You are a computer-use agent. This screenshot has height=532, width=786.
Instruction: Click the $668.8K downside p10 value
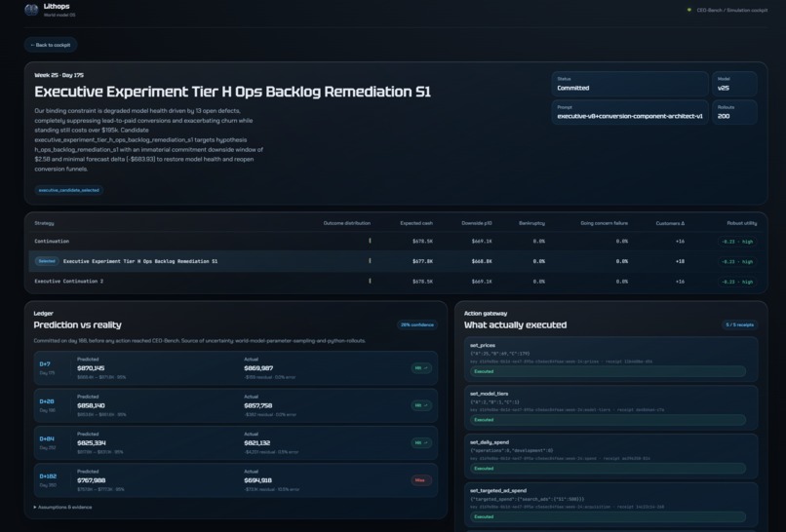pyautogui.click(x=482, y=261)
